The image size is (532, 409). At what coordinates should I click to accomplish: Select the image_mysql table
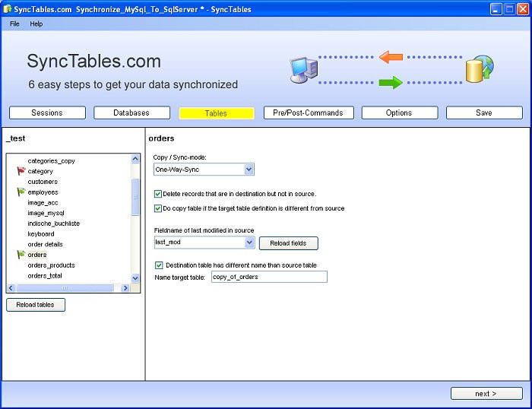click(46, 213)
